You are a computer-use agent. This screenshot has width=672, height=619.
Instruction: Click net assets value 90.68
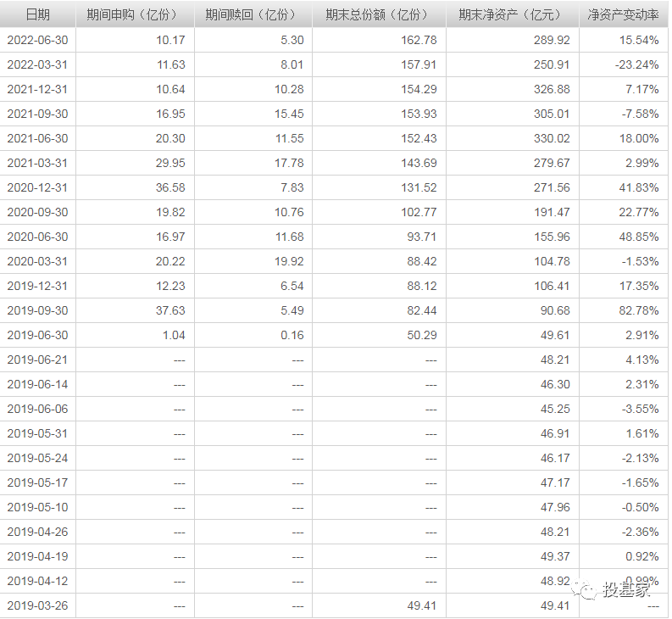[555, 310]
